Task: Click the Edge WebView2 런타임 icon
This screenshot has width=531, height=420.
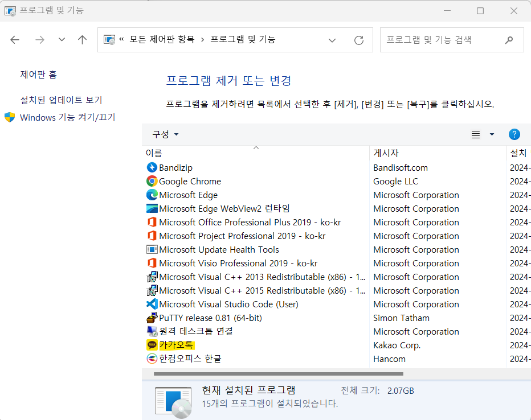Action: coord(152,208)
